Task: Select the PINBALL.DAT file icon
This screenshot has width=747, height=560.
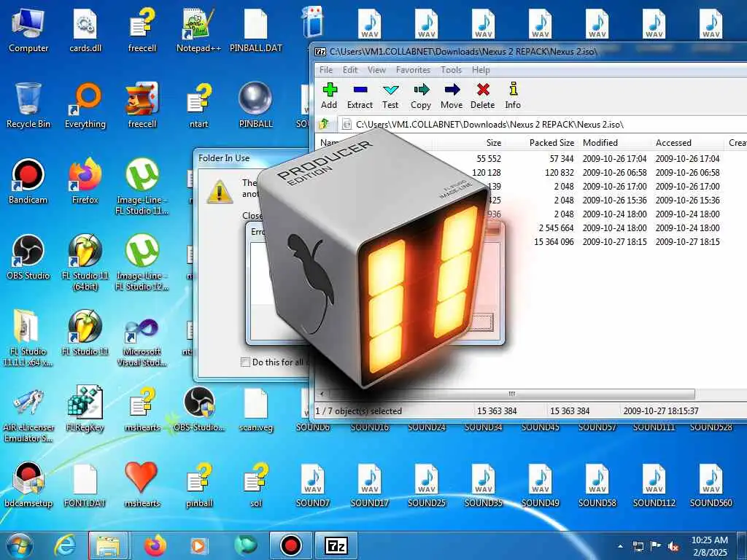Action: pyautogui.click(x=256, y=31)
